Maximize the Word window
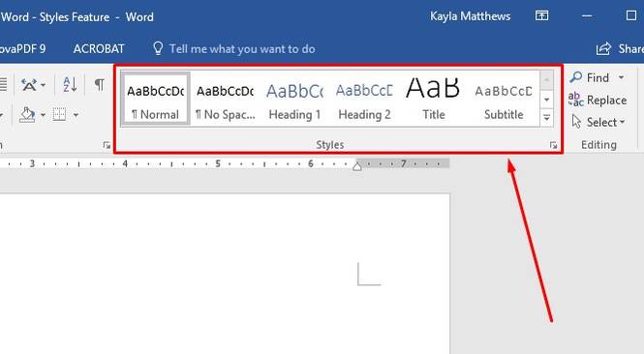Viewport: 644px width, 354px height. (631, 15)
